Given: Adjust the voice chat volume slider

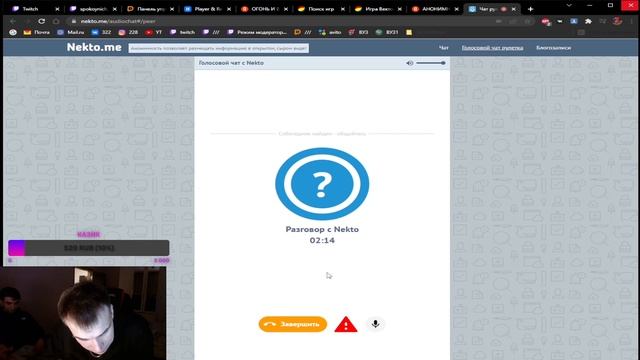Looking at the screenshot, I should coord(431,63).
